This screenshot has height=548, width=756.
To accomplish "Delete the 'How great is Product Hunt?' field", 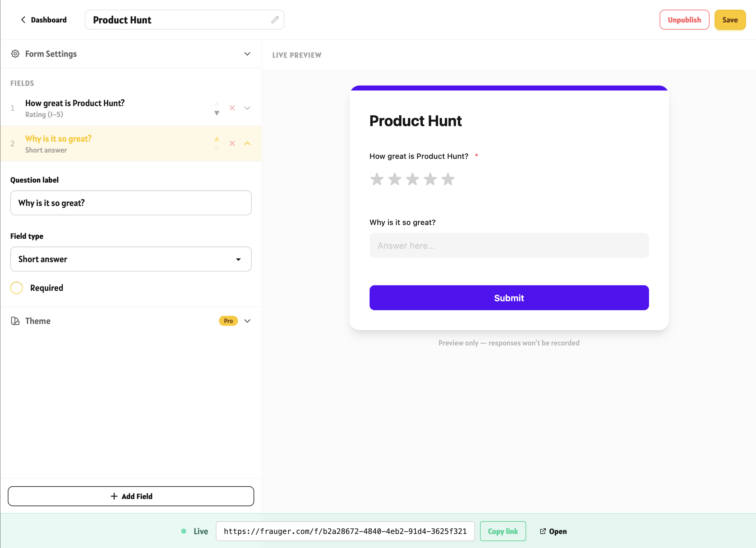I will 232,108.
